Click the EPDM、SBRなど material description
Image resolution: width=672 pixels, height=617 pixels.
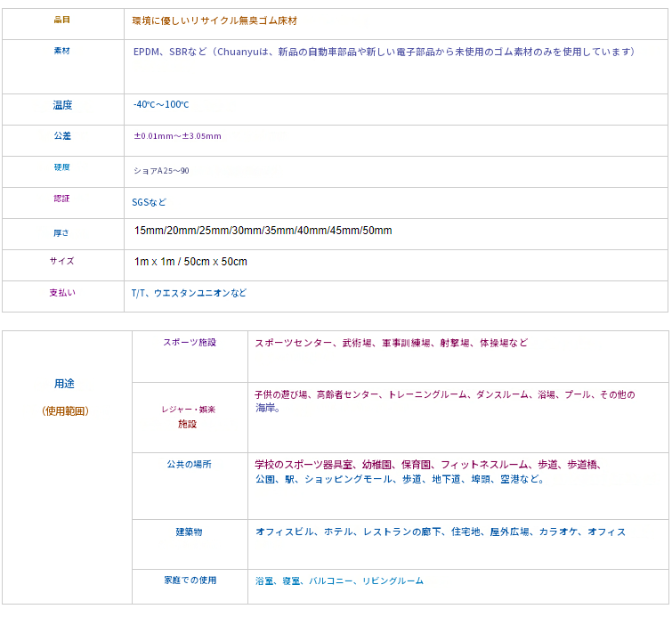tap(384, 52)
